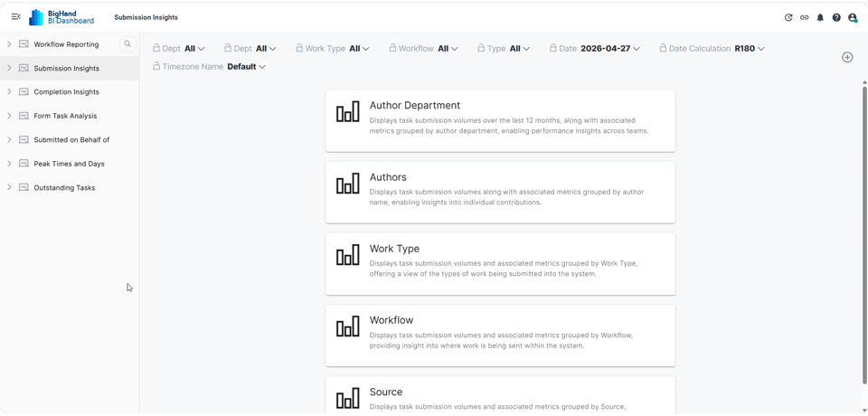Expand the Submission Insights tree chevron

pyautogui.click(x=9, y=68)
